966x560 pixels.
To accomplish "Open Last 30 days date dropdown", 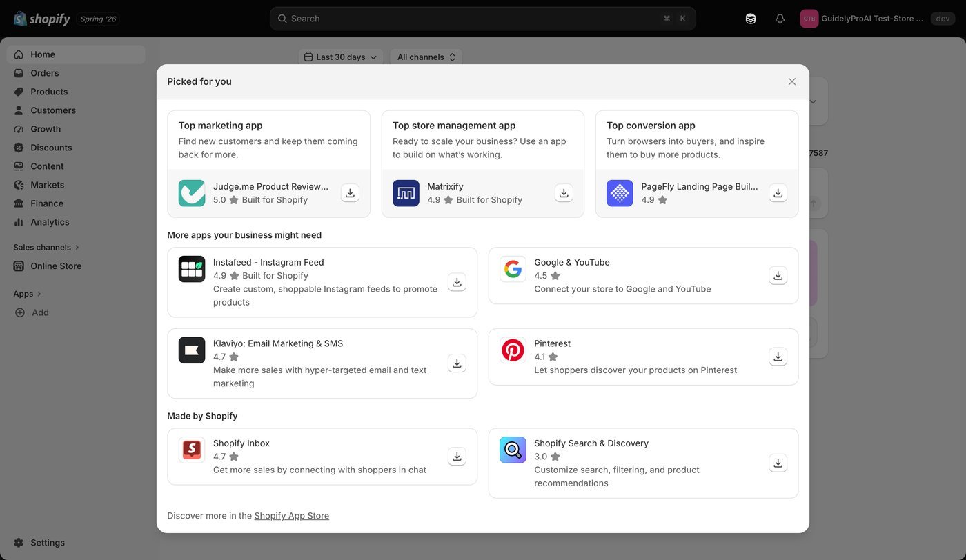I will coord(342,57).
